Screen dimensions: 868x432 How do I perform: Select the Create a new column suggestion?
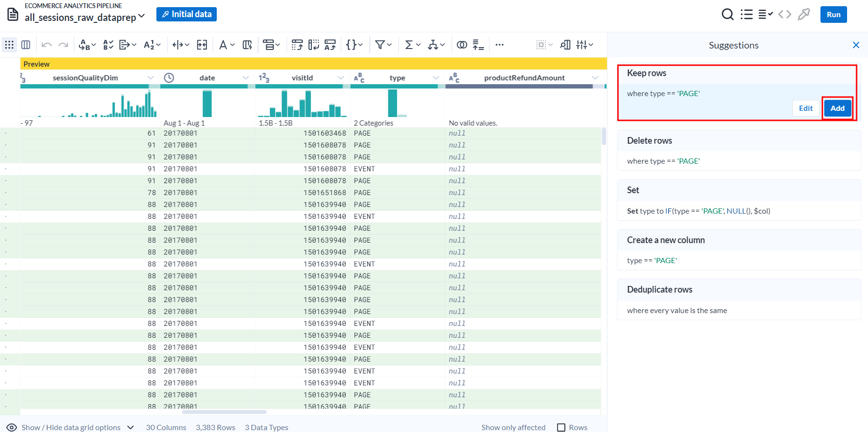739,250
